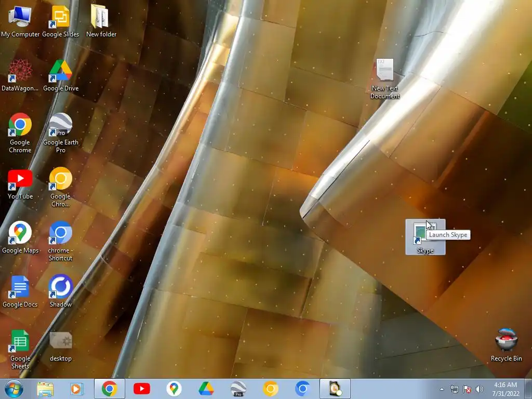The image size is (532, 399).
Task: Select the DataWagon desktop shortcut
Action: coord(20,75)
